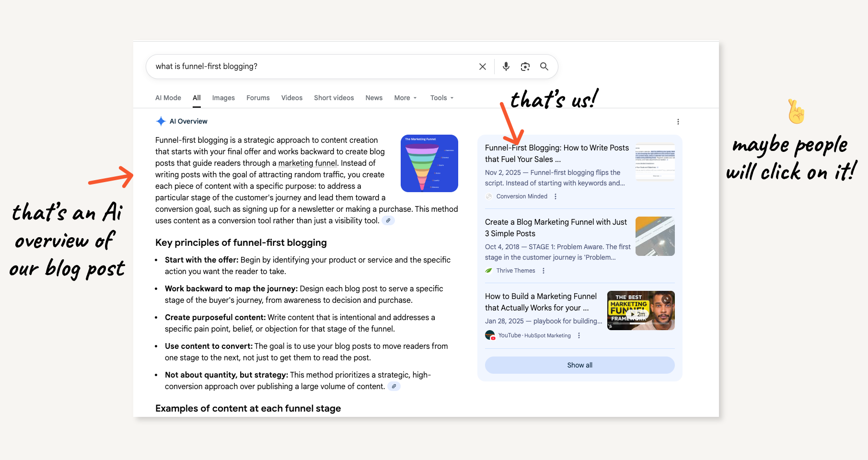This screenshot has width=868, height=460.
Task: Open Google Lens image search icon
Action: 525,67
